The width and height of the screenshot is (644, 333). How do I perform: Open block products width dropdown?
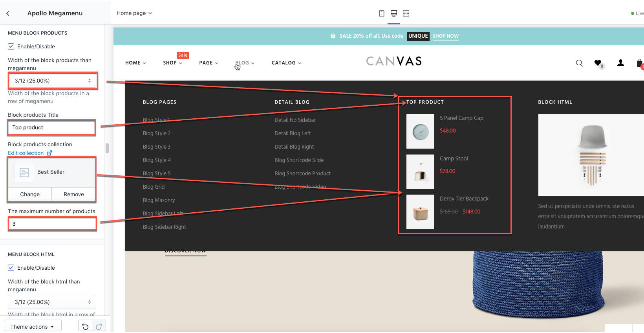click(x=52, y=81)
